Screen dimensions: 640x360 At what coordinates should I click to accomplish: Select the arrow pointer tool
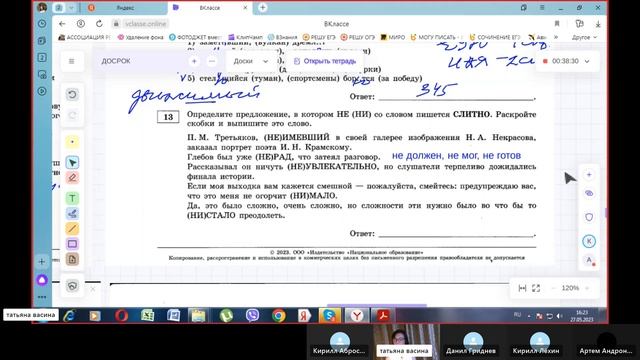[x=72, y=162]
